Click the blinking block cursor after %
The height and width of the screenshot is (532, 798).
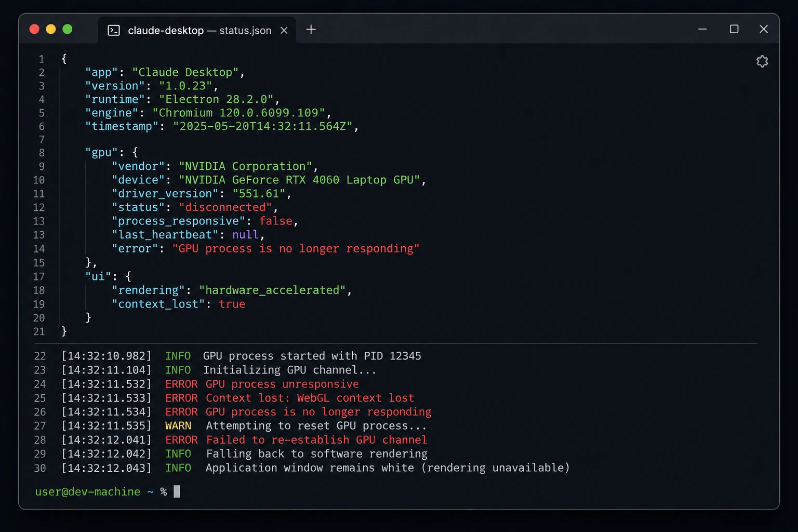click(177, 491)
